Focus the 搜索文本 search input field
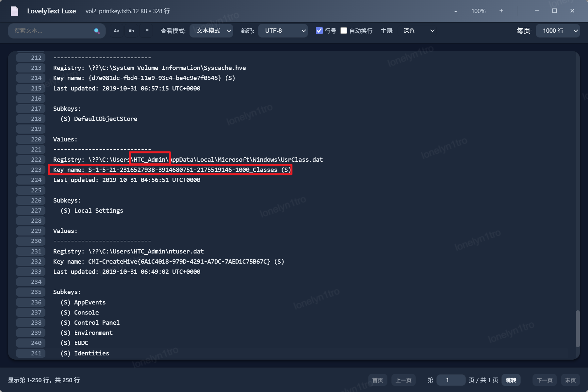The height and width of the screenshot is (392, 588). [52, 31]
